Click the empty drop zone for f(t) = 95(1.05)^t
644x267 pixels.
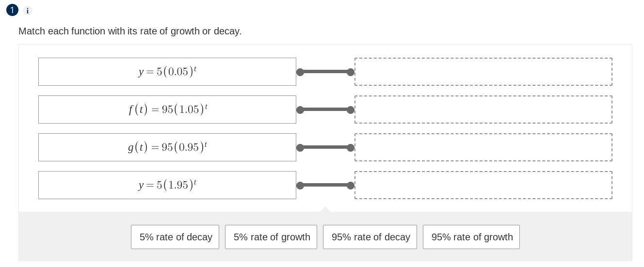483,110
